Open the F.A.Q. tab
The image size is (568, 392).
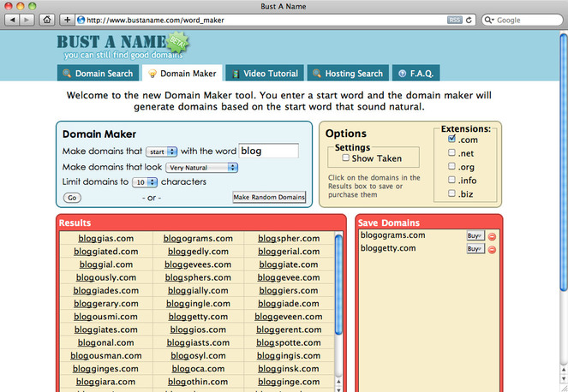click(x=416, y=73)
